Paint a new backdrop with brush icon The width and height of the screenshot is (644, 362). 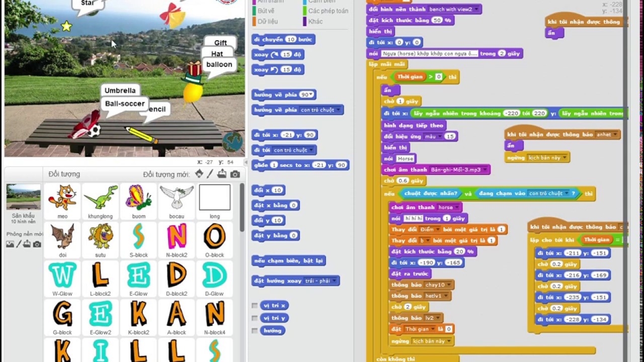pyautogui.click(x=19, y=244)
